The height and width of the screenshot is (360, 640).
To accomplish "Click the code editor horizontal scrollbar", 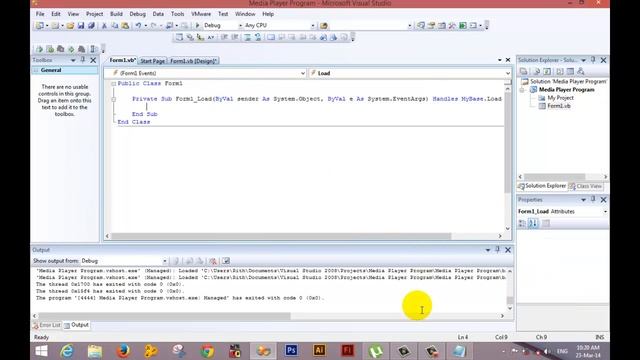I will (281, 236).
